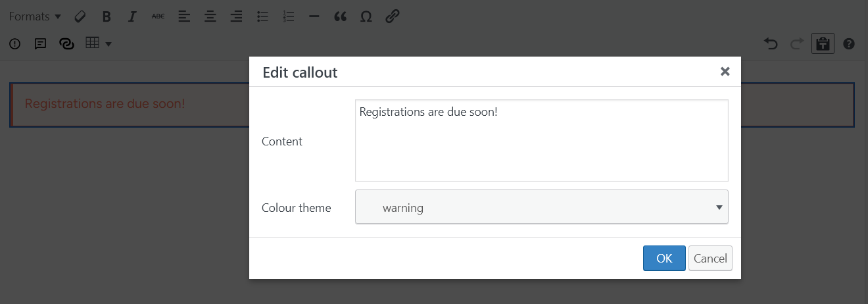
Task: Toggle the bulleted list
Action: pyautogui.click(x=262, y=17)
